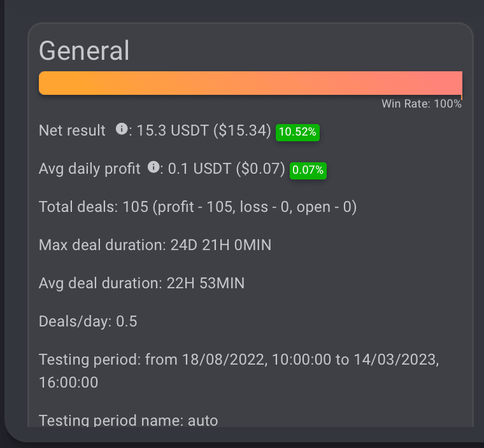The height and width of the screenshot is (448, 484).
Task: Select the 15.3 USDT ($15.34) value
Action: [204, 130]
